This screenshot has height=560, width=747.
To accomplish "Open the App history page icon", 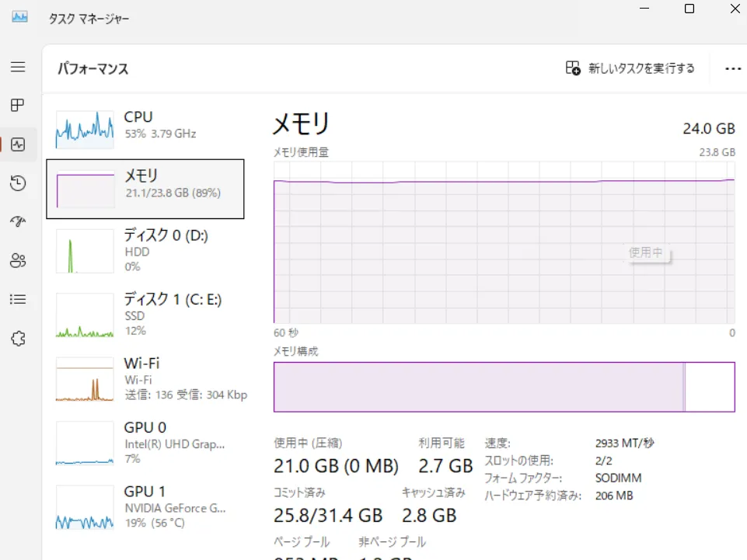I will point(18,183).
